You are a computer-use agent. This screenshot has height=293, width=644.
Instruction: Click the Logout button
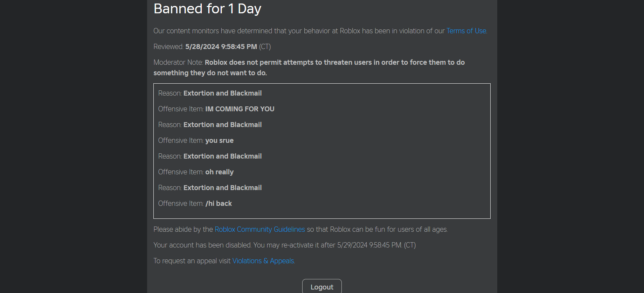(x=321, y=286)
